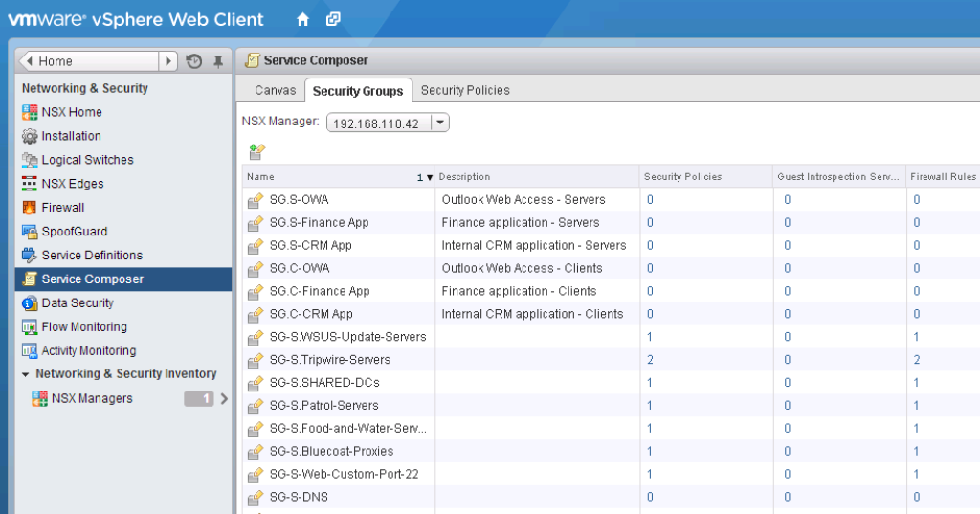
Task: Click the SG-S-DNS row icon
Action: point(255,497)
